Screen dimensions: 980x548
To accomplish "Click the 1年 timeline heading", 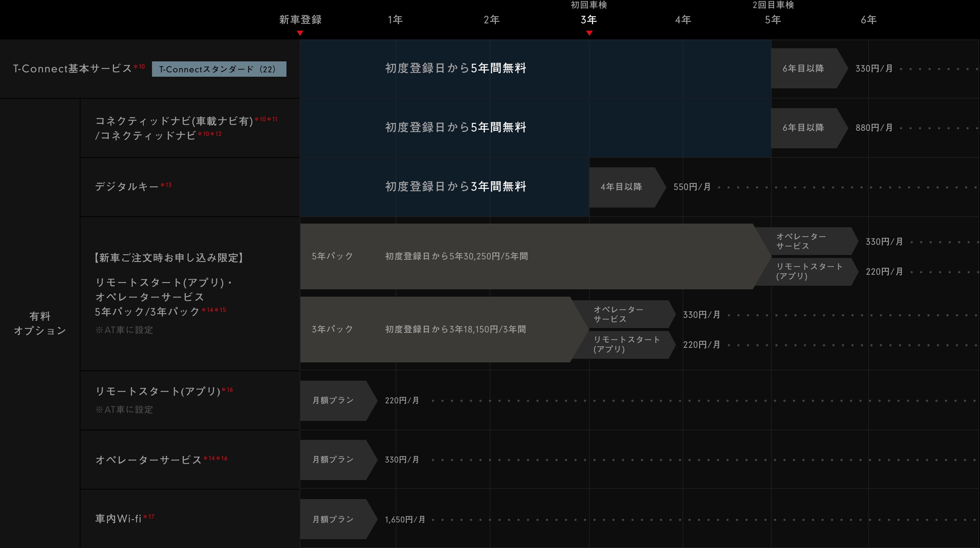I will 395,20.
